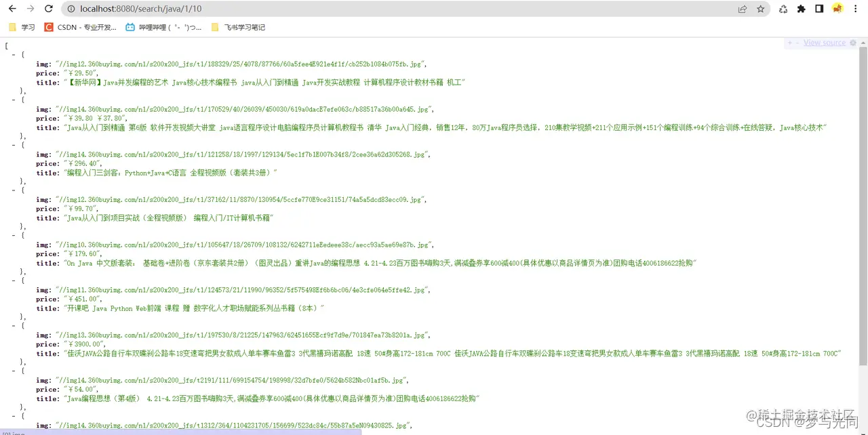Select the price value "￥29.50"

pos(80,73)
